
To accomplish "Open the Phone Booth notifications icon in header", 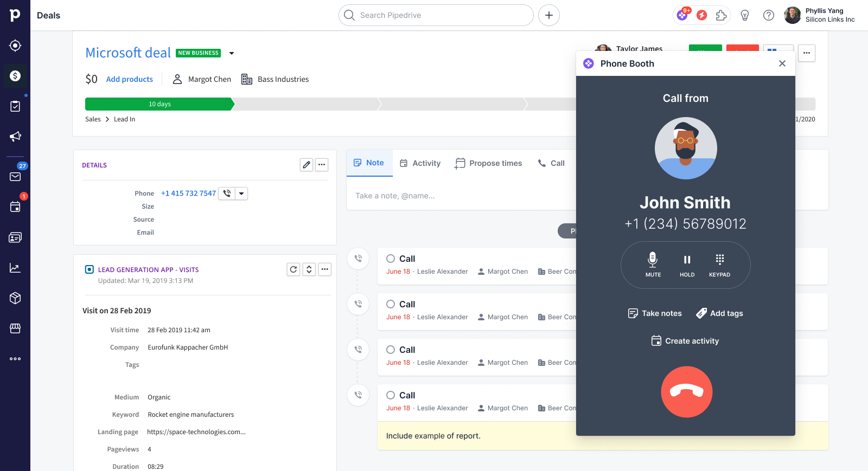I will pos(682,15).
